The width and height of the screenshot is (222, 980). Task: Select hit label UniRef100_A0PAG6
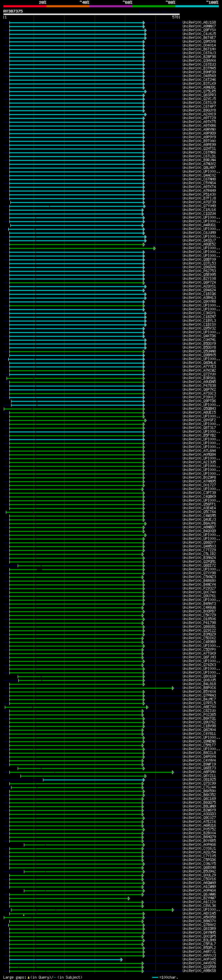pos(199,844)
